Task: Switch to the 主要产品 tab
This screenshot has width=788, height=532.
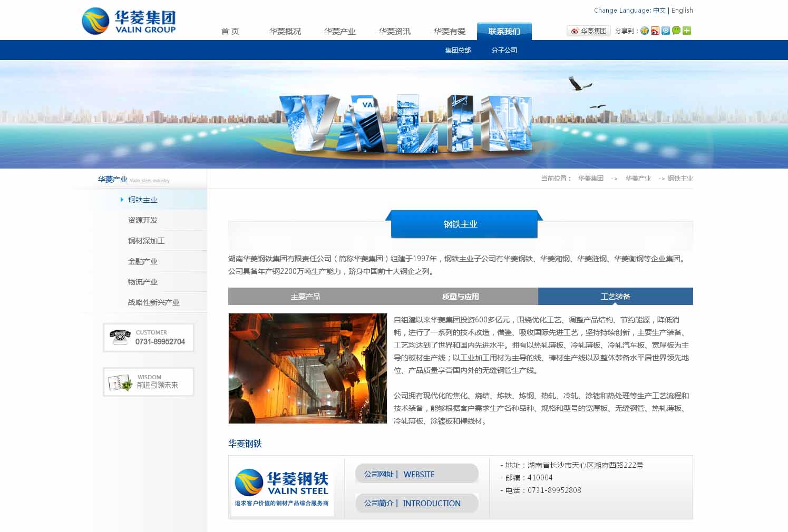Action: [306, 297]
